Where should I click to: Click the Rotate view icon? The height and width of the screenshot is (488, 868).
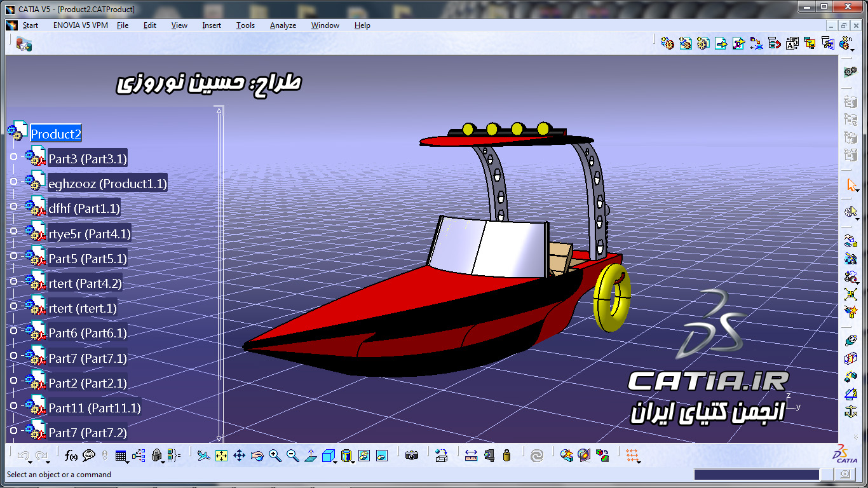(257, 455)
